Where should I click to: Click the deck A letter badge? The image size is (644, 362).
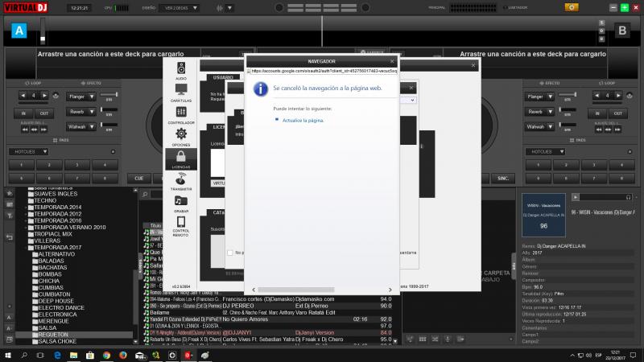pos(19,31)
